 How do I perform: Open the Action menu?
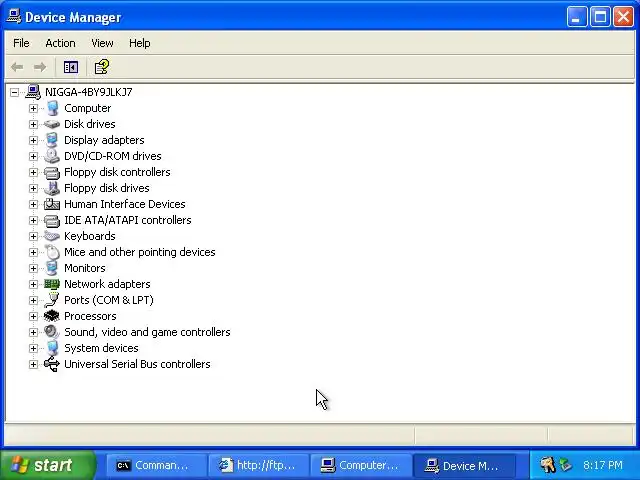click(x=60, y=43)
